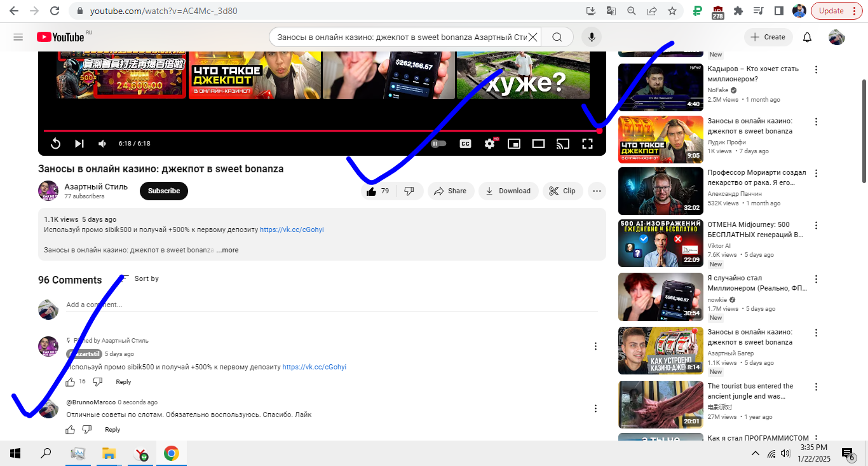Share the video

coord(451,191)
